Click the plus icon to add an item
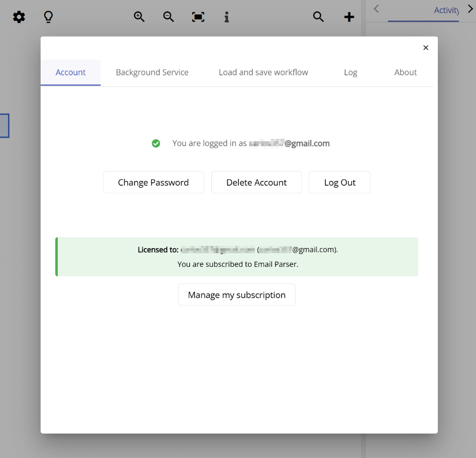Viewport: 476px width, 458px height. pyautogui.click(x=349, y=17)
